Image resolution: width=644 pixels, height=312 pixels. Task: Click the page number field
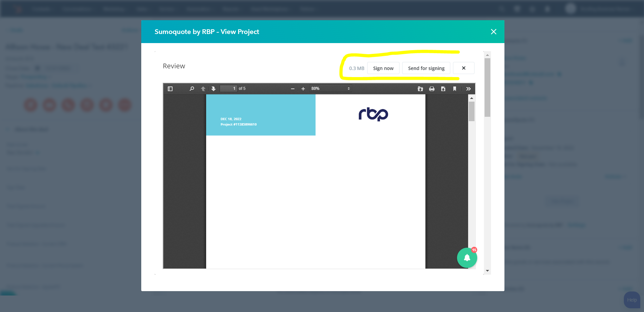point(228,89)
